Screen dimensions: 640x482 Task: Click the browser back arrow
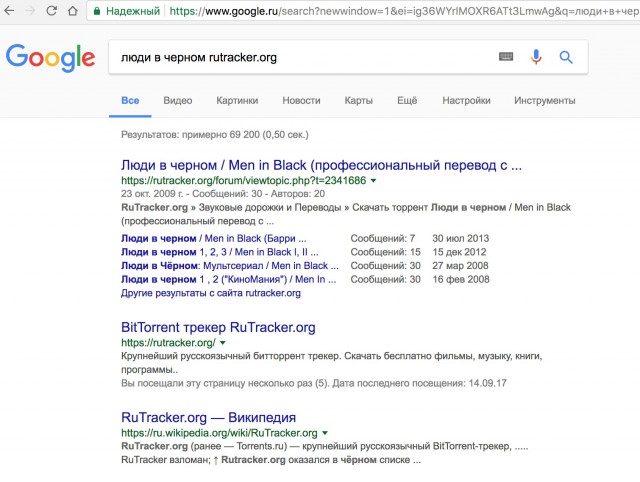tap(9, 10)
